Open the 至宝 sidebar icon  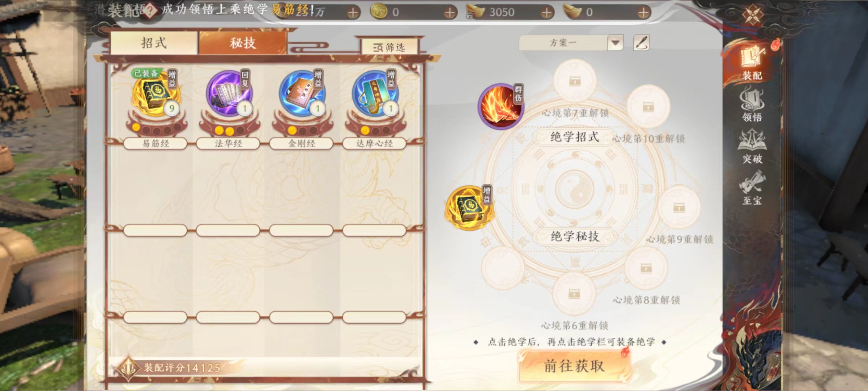coord(752,188)
